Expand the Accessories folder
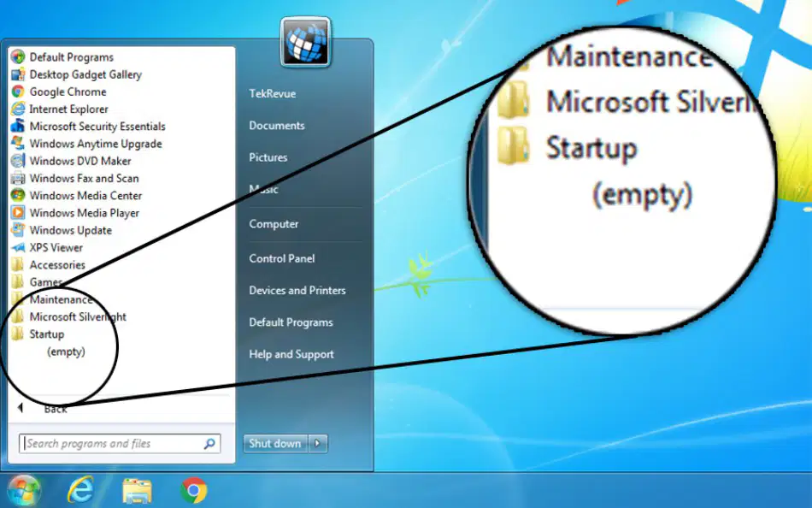The image size is (812, 508). pyautogui.click(x=48, y=265)
